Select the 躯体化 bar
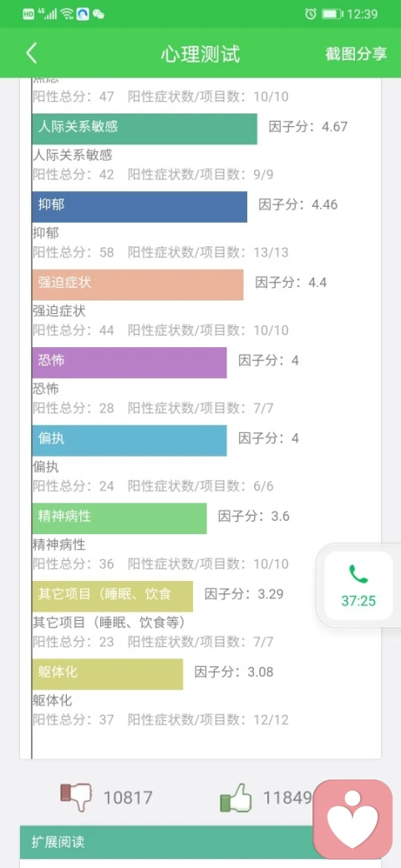 point(108,674)
